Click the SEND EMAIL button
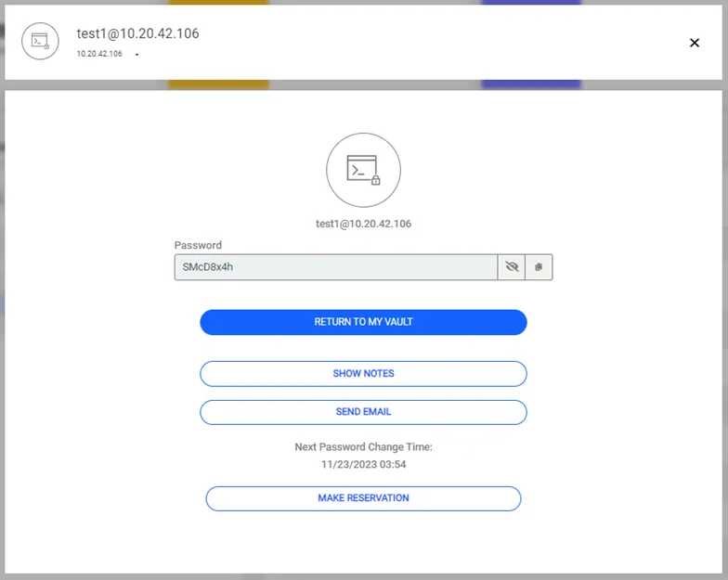This screenshot has height=580, width=728. 363,412
